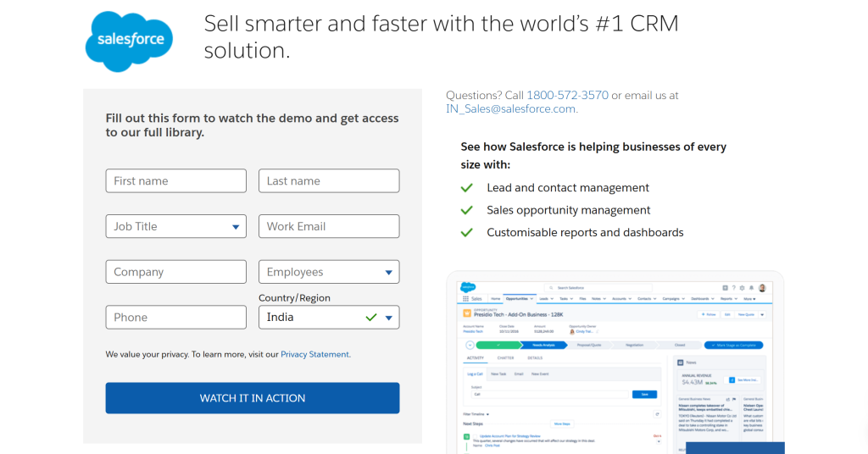Image resolution: width=868 pixels, height=454 pixels.
Task: Click the green validation check in Country field
Action: 371,318
